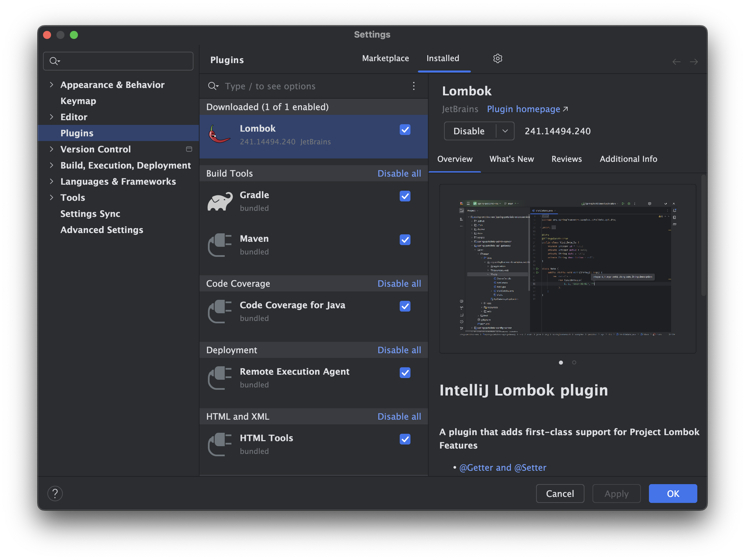Disable the Maven plugin checkbox
The width and height of the screenshot is (745, 560).
coord(405,240)
